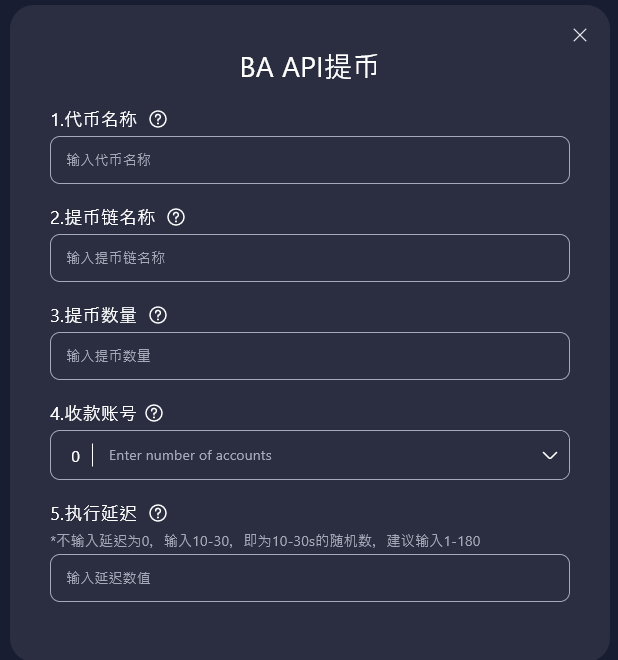
Task: Click the 4.收款账号 label
Action: click(x=92, y=413)
